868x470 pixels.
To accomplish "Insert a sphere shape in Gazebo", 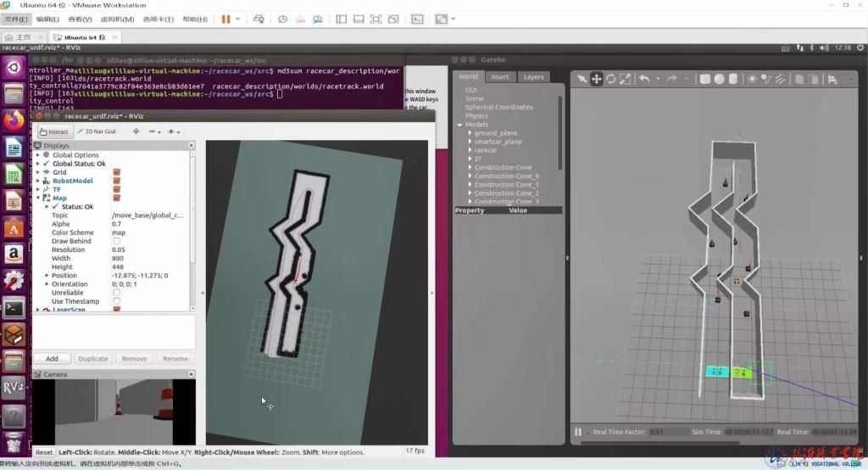I will [720, 79].
